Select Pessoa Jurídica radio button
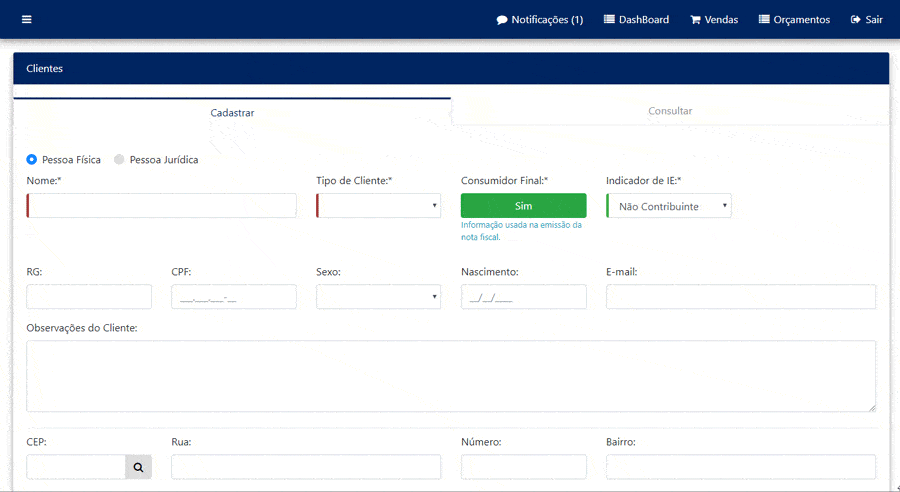The width and height of the screenshot is (900, 492). click(x=120, y=160)
